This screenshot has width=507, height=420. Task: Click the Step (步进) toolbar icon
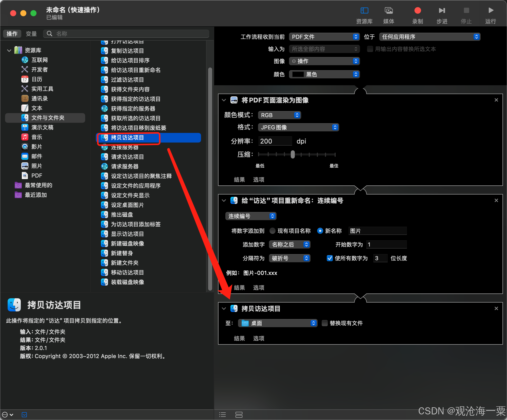pyautogui.click(x=442, y=11)
